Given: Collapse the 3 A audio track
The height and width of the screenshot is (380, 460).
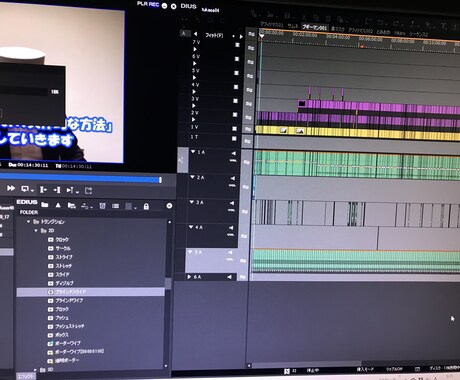Looking at the screenshot, I should [192, 202].
